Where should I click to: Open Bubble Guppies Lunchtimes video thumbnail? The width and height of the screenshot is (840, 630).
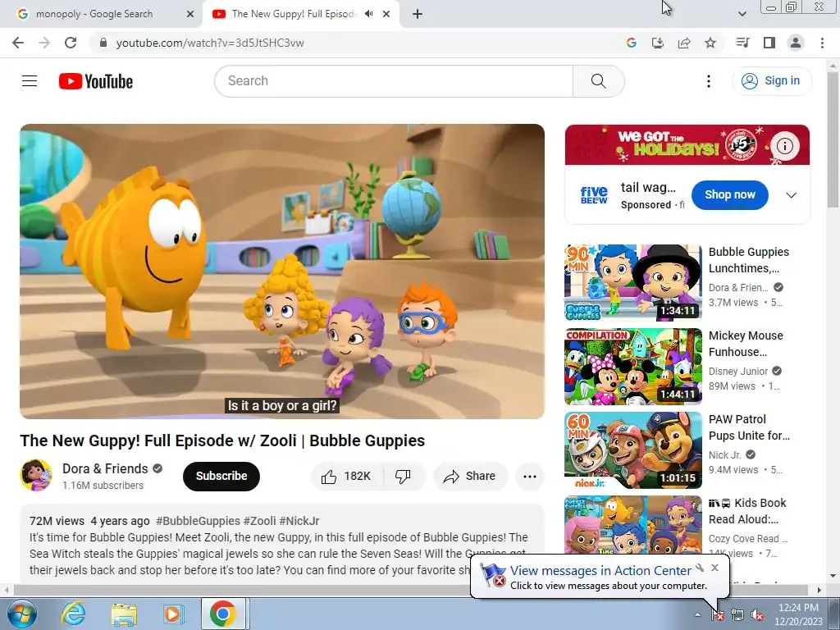(x=633, y=282)
